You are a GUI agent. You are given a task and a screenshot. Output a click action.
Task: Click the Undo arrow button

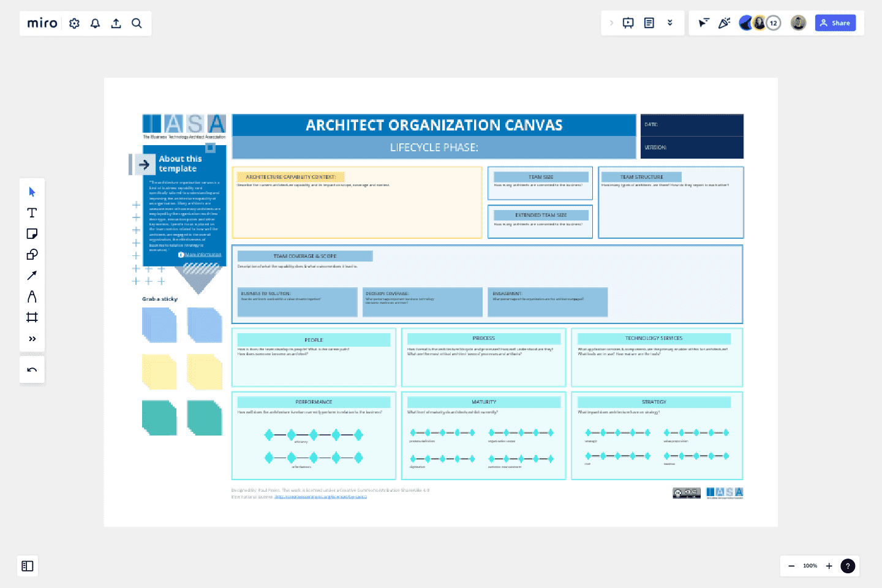click(x=32, y=370)
